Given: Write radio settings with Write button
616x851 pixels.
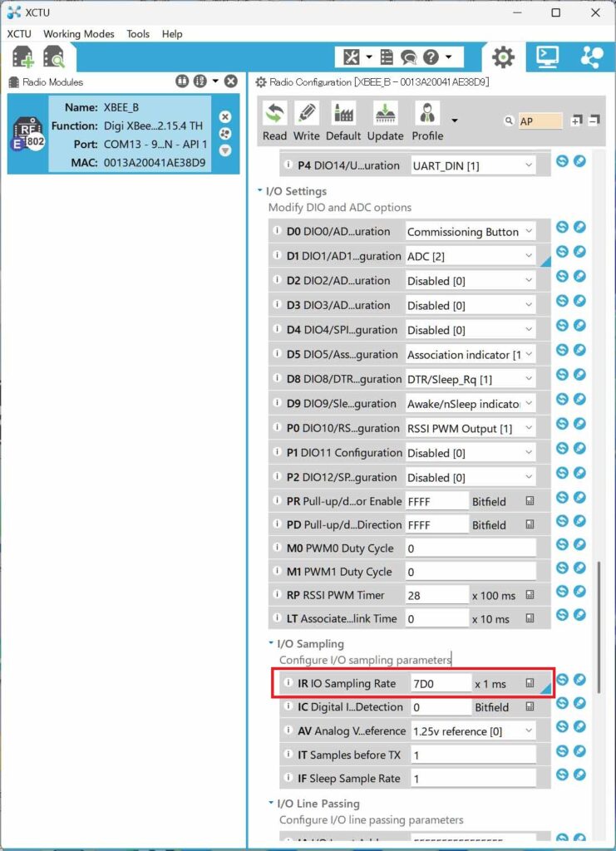Looking at the screenshot, I should [306, 122].
